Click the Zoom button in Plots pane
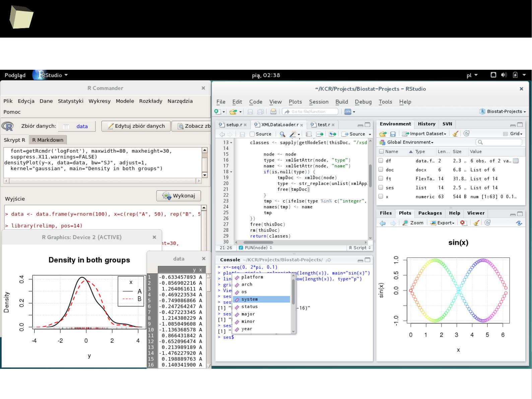The width and height of the screenshot is (532, 399). [413, 223]
